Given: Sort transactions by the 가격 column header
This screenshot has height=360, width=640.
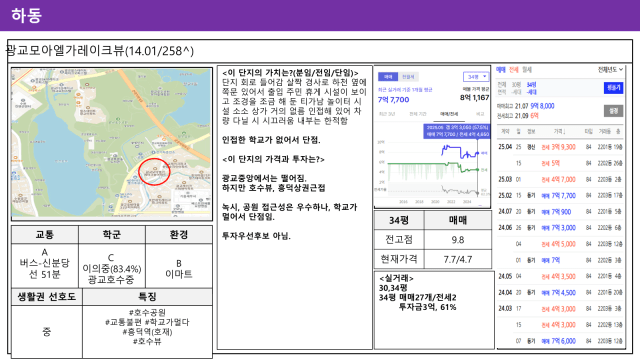Looking at the screenshot, I should pos(559,131).
